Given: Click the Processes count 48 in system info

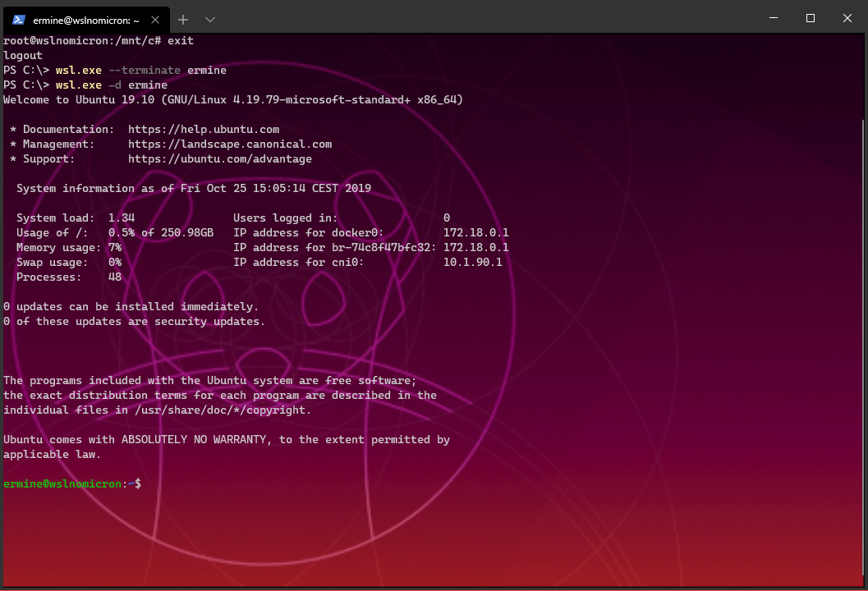Looking at the screenshot, I should pyautogui.click(x=117, y=277).
